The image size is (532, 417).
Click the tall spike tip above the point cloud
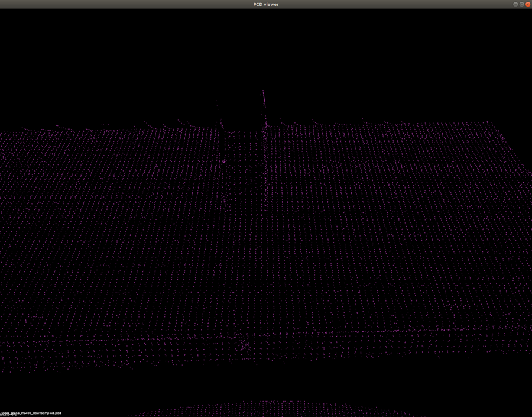tap(263, 92)
